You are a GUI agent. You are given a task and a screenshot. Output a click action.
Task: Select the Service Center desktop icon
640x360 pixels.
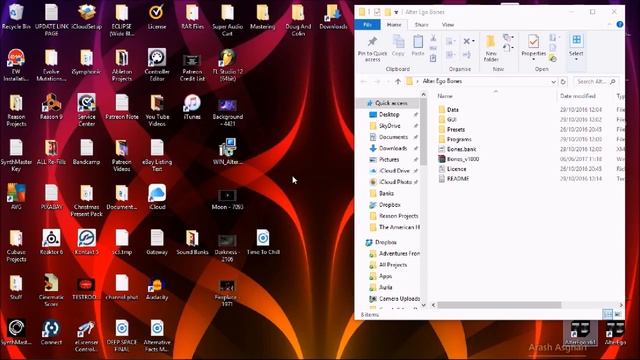[x=87, y=110]
